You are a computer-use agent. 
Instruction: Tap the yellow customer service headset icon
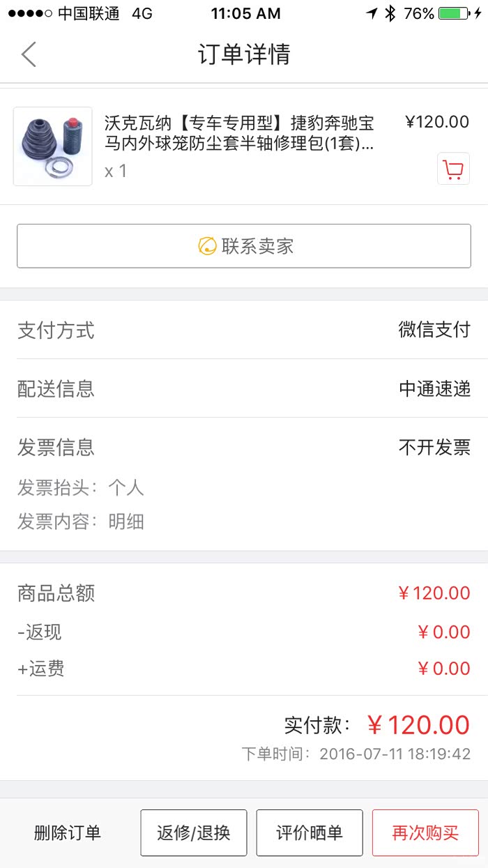pos(207,246)
